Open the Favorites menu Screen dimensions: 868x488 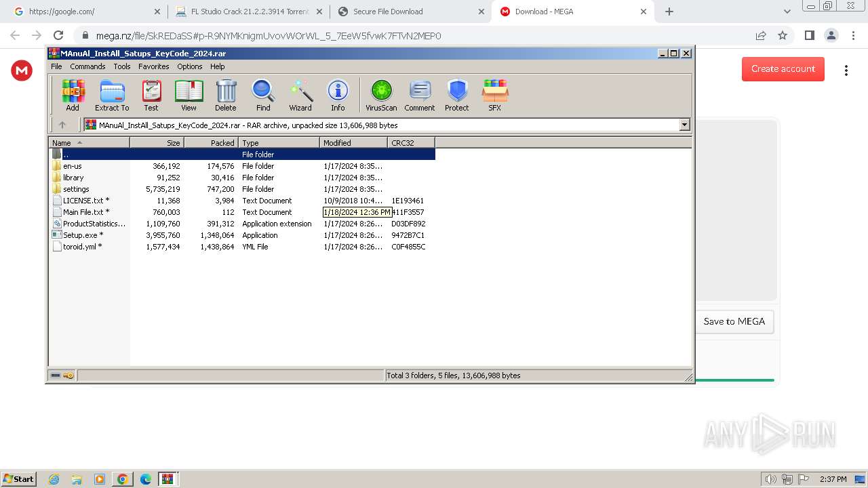click(x=154, y=66)
